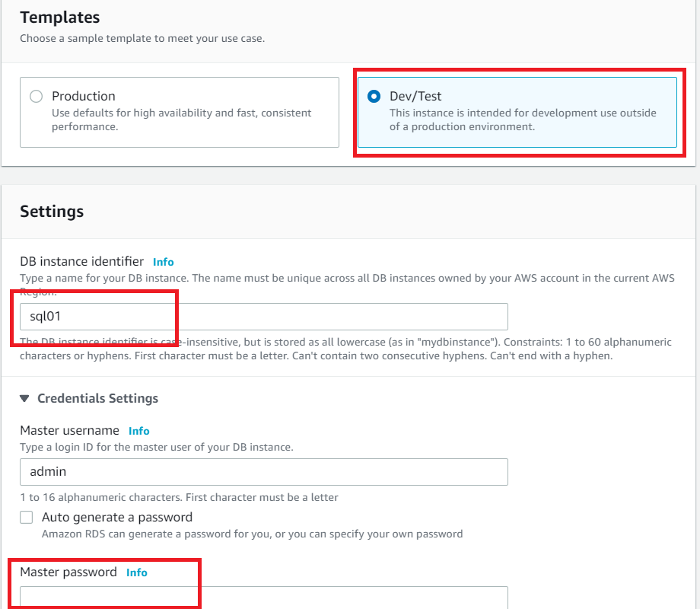Click the Master username field containing admin
Image resolution: width=700 pixels, height=609 pixels.
tap(263, 471)
